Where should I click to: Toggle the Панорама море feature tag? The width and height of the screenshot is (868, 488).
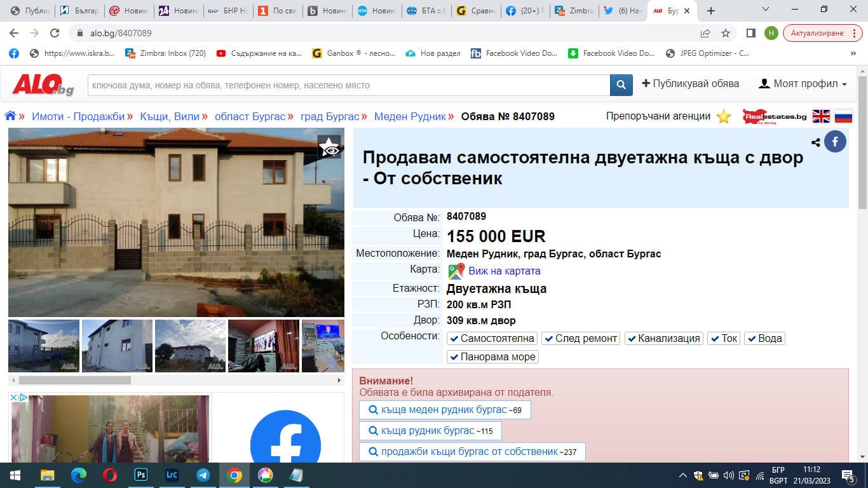492,357
